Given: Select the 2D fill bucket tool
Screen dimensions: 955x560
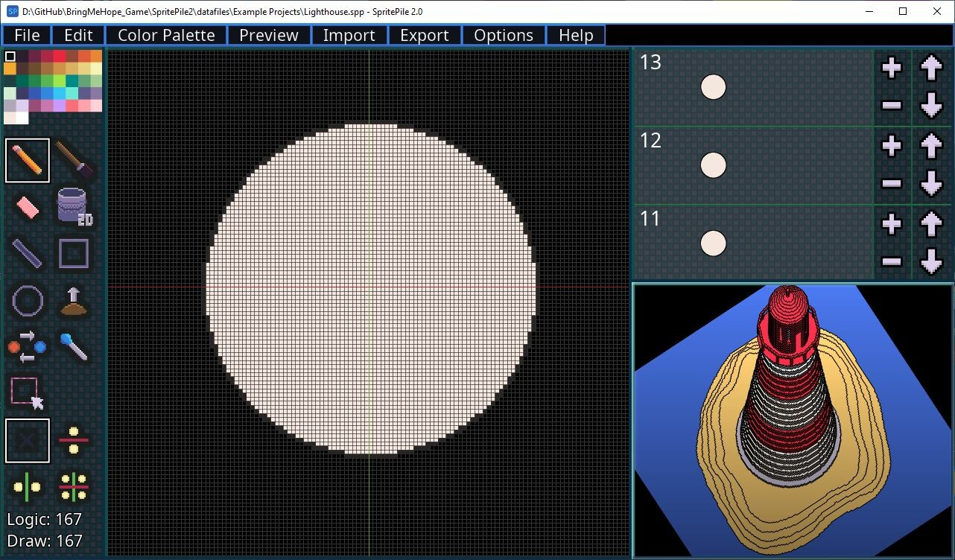Looking at the screenshot, I should [74, 206].
